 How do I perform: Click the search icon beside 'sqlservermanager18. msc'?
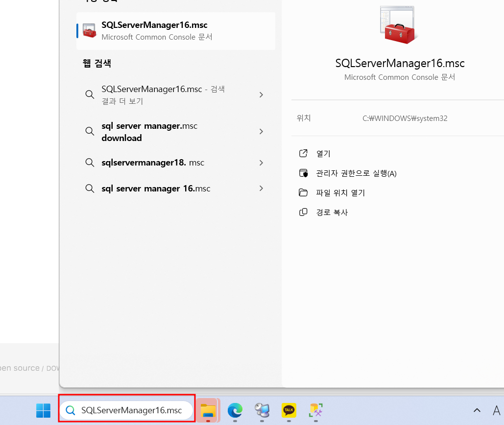coord(90,163)
